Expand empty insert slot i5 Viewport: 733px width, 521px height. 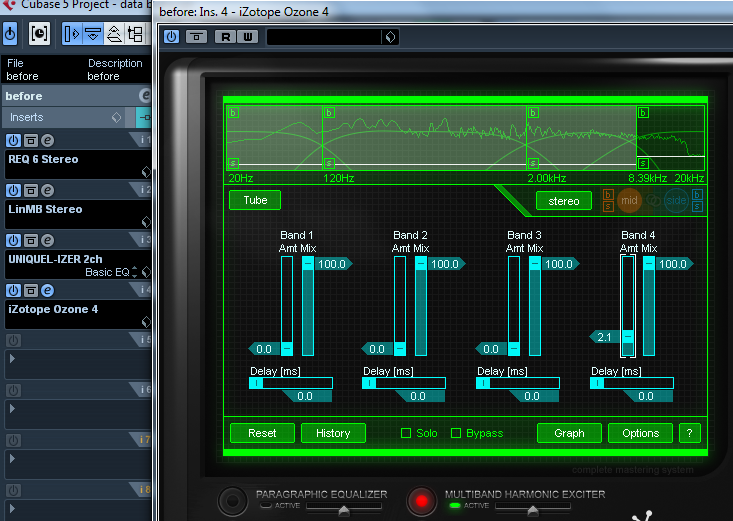tap(13, 359)
